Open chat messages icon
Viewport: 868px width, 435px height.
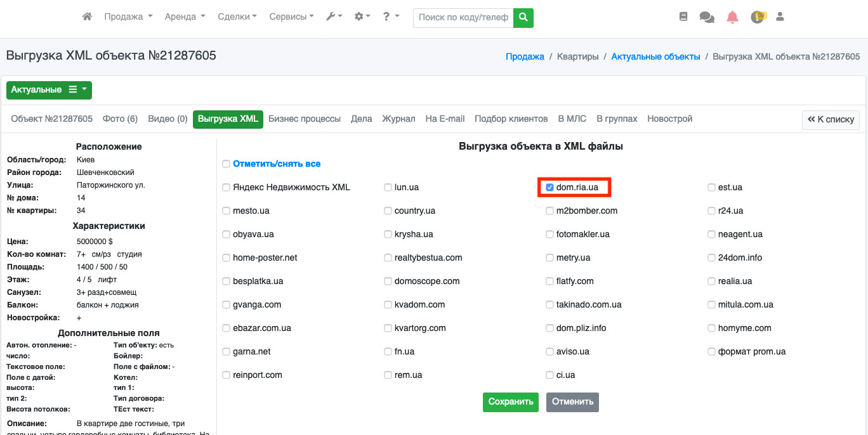click(x=706, y=17)
